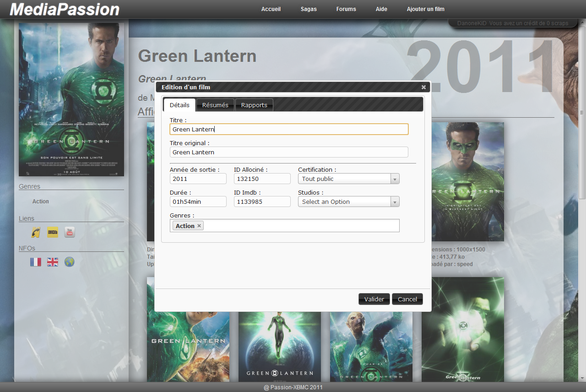Click the DanoneKiD credit status text
Viewport: 586px width, 392px height.
tap(513, 23)
